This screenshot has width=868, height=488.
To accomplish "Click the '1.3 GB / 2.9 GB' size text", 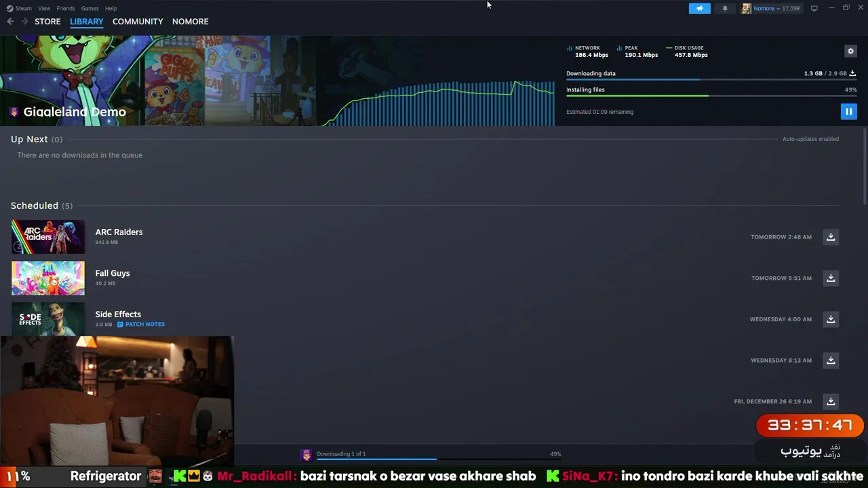I will (x=825, y=73).
